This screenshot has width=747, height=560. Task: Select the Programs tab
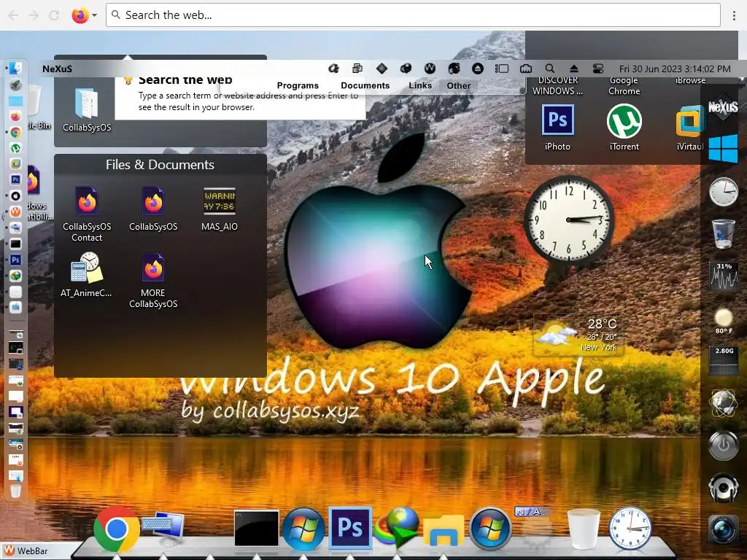(298, 86)
